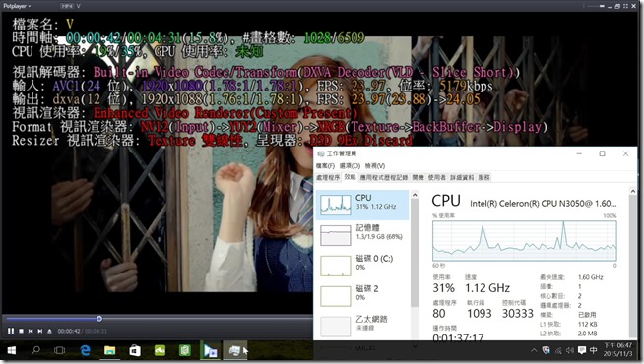Click sidebar list scroll-up arrow

point(415,195)
